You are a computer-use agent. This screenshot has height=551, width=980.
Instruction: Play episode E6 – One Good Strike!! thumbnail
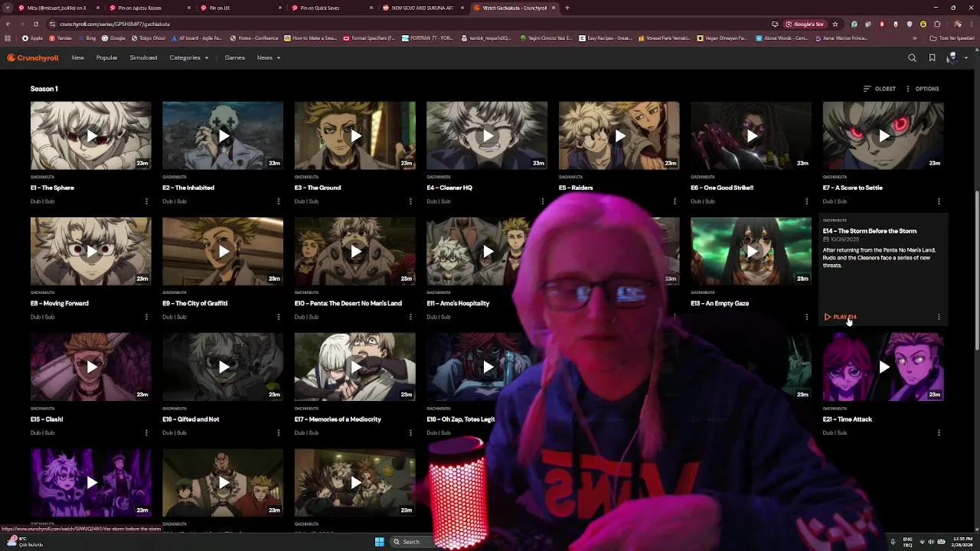pyautogui.click(x=751, y=135)
